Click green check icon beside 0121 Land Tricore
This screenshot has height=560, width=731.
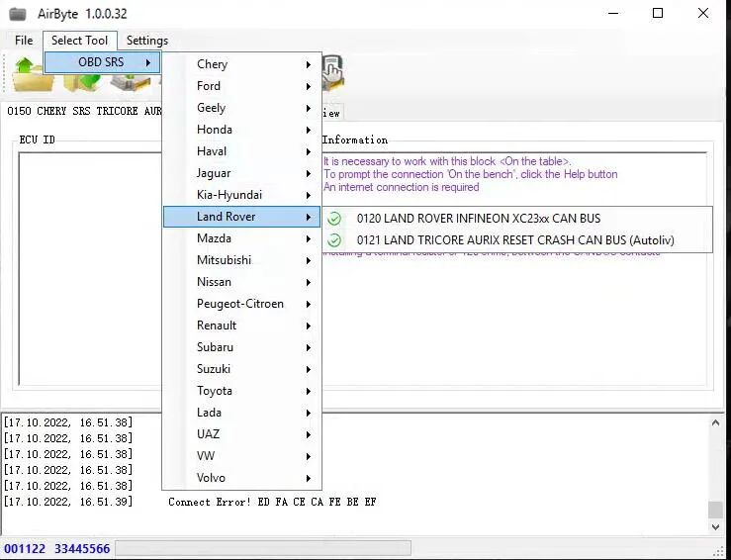(334, 240)
